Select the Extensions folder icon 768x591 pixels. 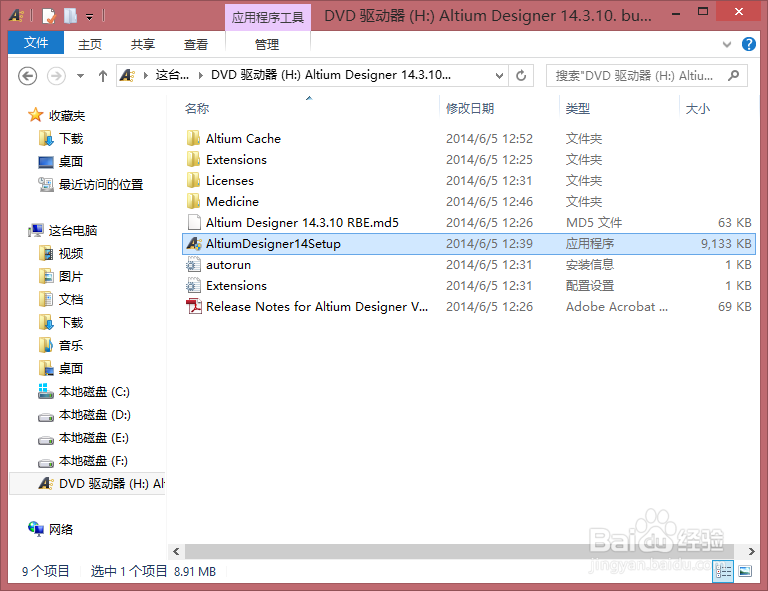tap(193, 159)
